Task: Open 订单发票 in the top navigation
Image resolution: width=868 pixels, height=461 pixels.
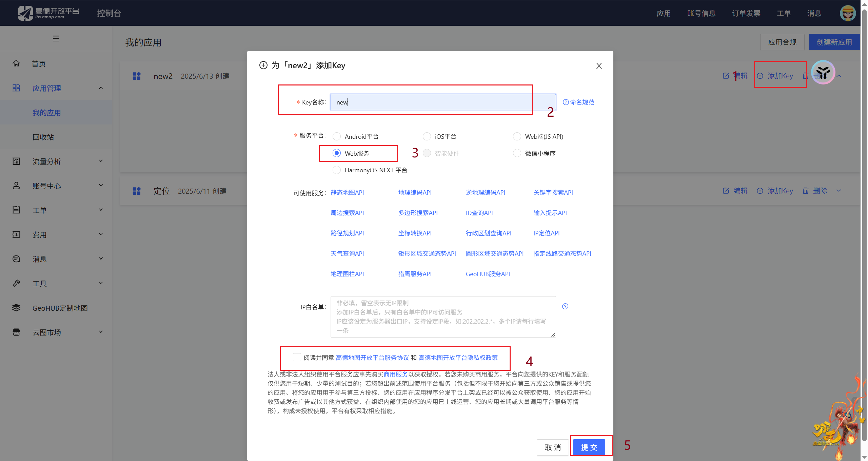Action: click(746, 13)
